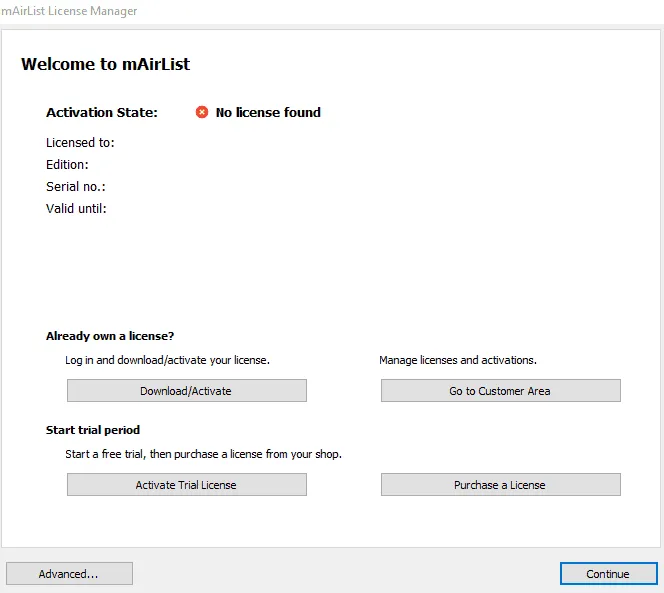The image size is (664, 593).
Task: Start the trial via Activate Trial License
Action: (x=186, y=485)
